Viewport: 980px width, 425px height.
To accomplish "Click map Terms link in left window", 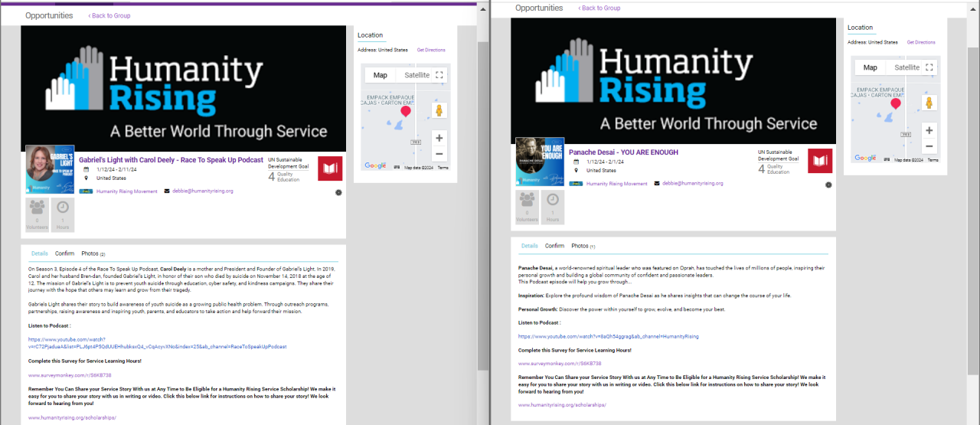I will pos(443,167).
